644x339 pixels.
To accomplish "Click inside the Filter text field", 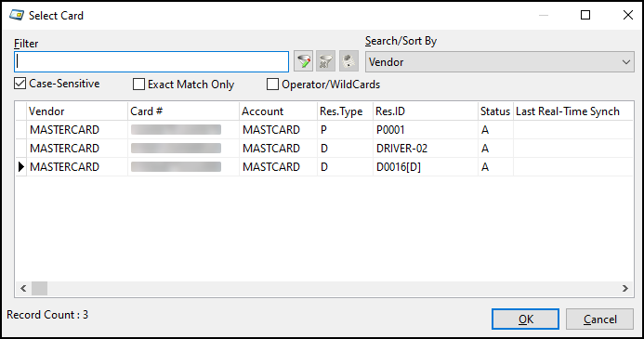I will coord(151,61).
